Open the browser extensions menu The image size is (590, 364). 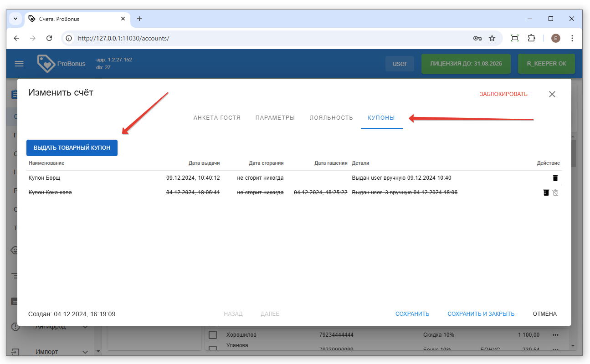(531, 38)
